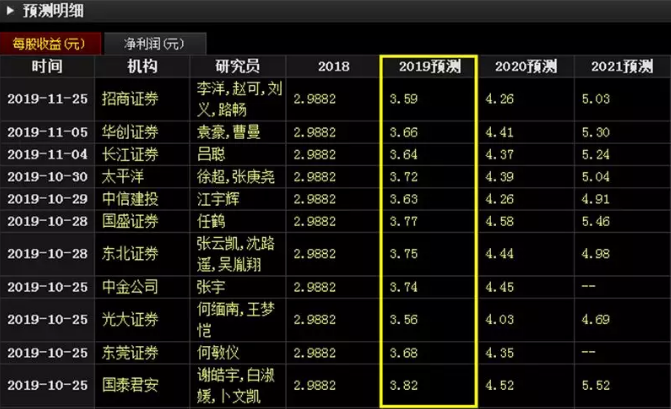
Task: Click researcher cell 李洋,赵可,刘义,路畅
Action: pyautogui.click(x=239, y=99)
